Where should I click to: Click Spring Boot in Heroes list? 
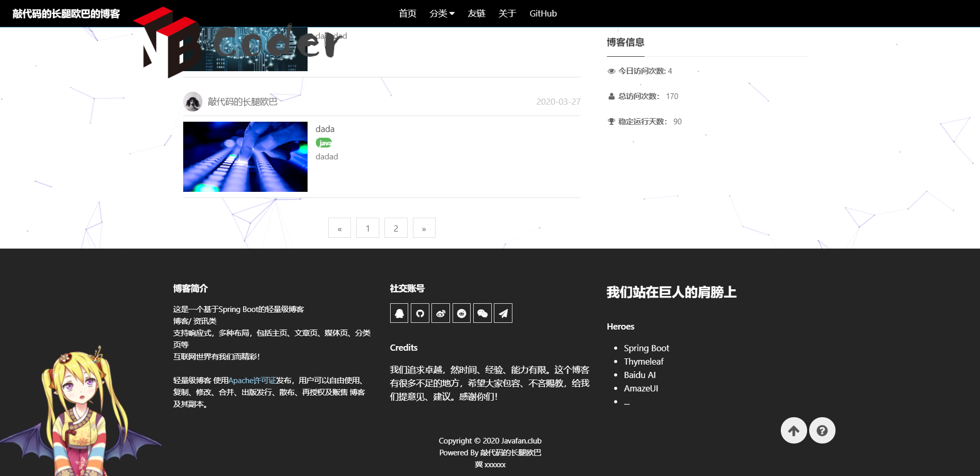point(646,348)
